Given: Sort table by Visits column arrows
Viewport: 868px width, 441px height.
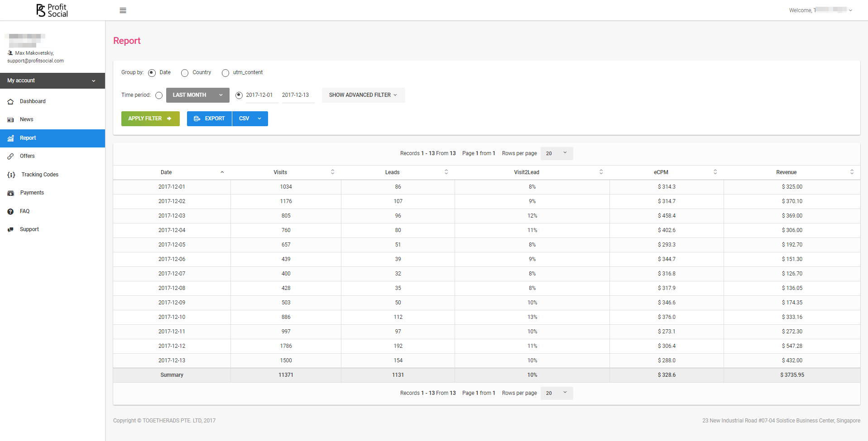Looking at the screenshot, I should (x=332, y=172).
